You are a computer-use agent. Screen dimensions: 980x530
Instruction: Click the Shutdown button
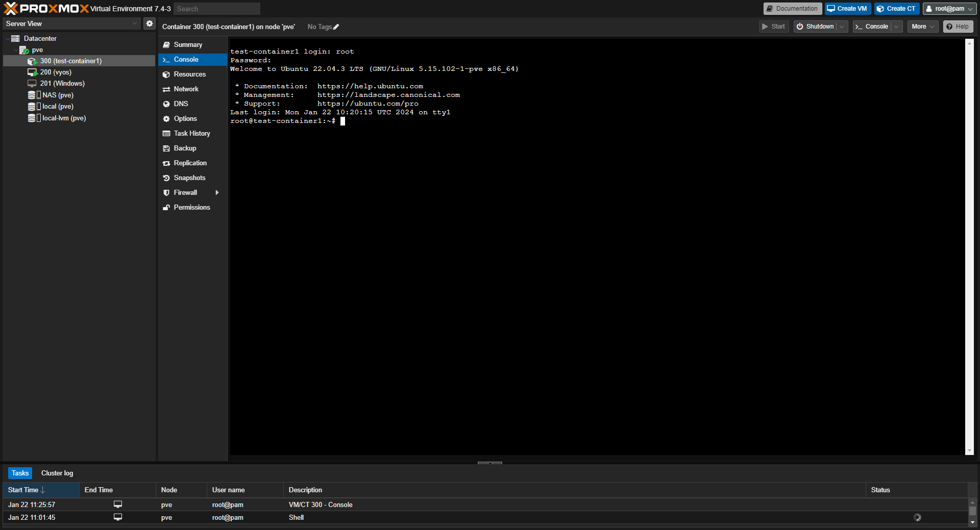pos(816,27)
